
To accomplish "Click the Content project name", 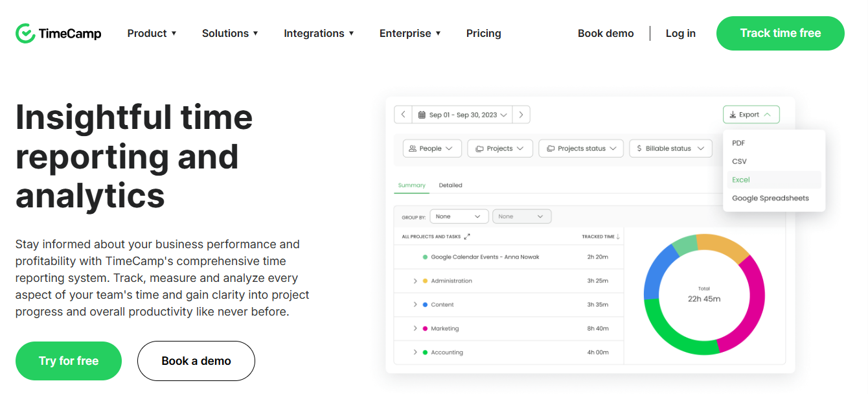I will [442, 305].
